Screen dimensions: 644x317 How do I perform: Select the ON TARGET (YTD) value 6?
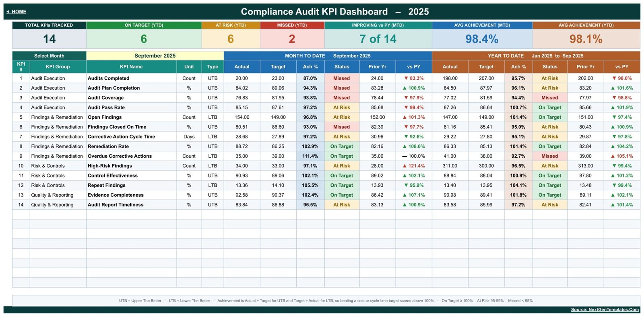coord(144,39)
